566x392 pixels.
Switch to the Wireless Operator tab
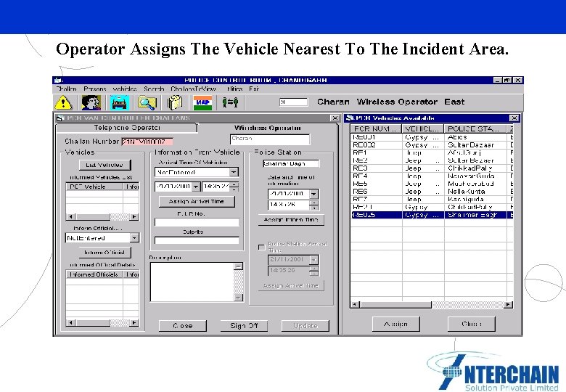coord(268,128)
